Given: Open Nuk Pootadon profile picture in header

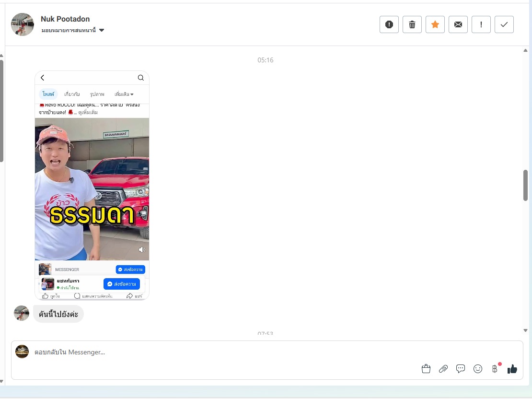Looking at the screenshot, I should tap(23, 24).
